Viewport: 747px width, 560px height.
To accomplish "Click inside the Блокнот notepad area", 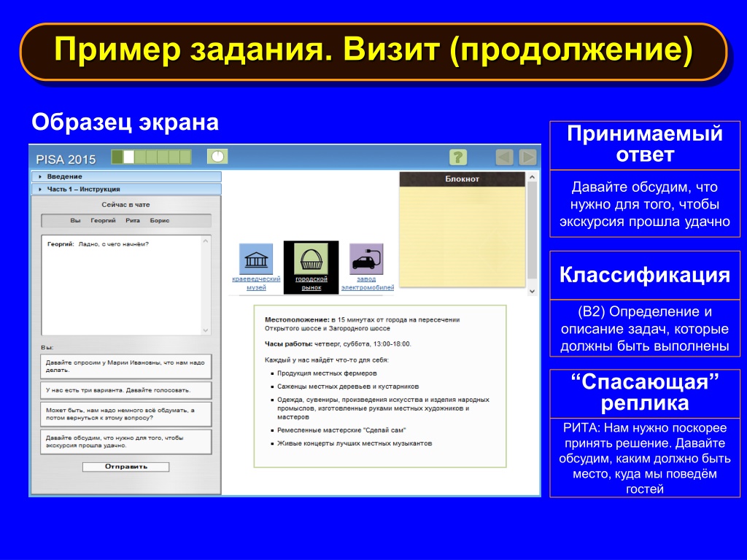I will [462, 237].
